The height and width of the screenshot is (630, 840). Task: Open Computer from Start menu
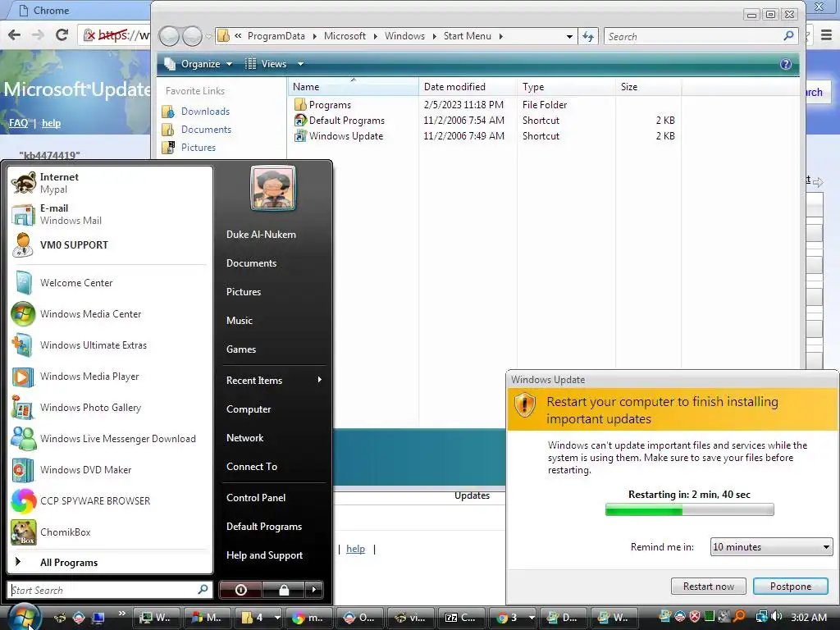(x=249, y=409)
